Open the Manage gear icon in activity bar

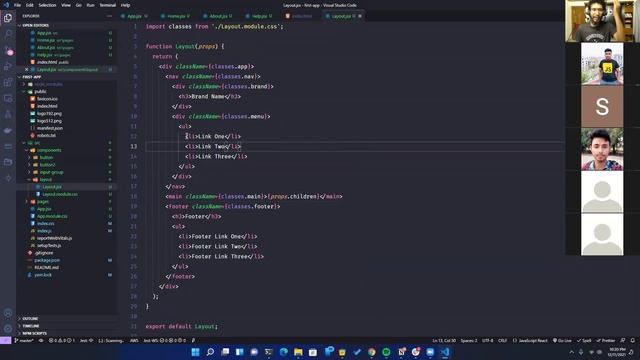pyautogui.click(x=8, y=329)
